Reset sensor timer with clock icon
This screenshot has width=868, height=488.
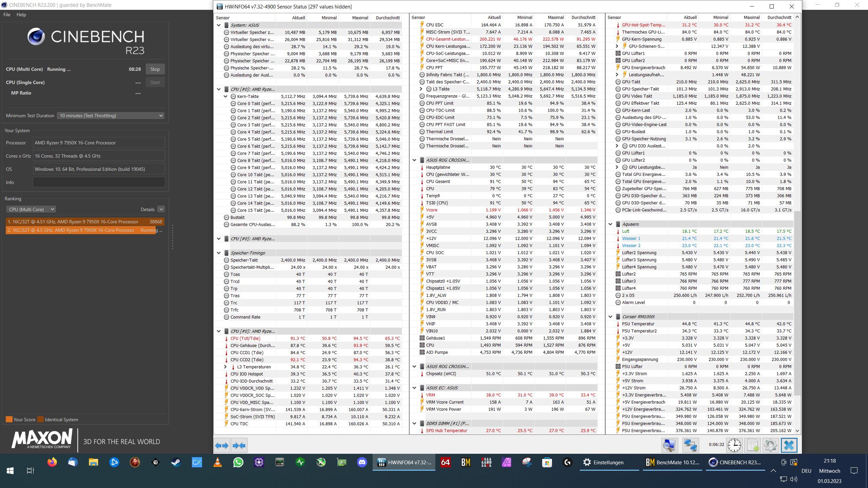coord(734,445)
